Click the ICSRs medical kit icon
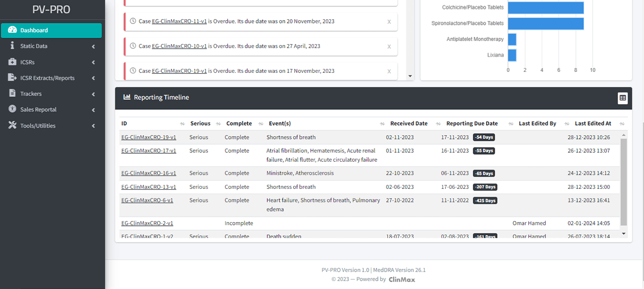This screenshot has width=644, height=289. point(12,62)
